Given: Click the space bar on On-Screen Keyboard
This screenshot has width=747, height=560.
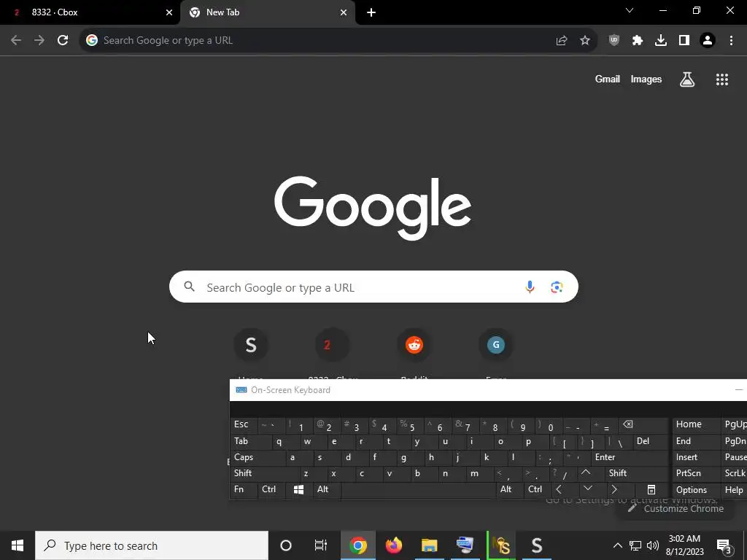Looking at the screenshot, I should (418, 489).
